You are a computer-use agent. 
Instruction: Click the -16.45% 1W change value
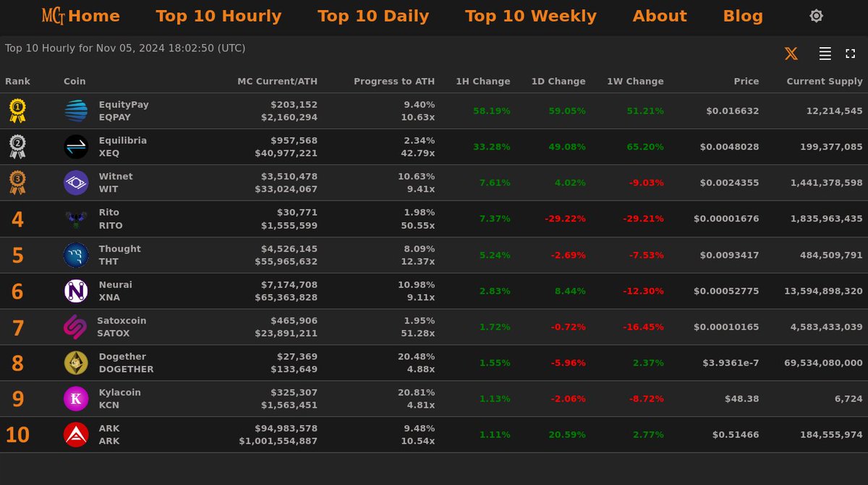click(x=643, y=327)
